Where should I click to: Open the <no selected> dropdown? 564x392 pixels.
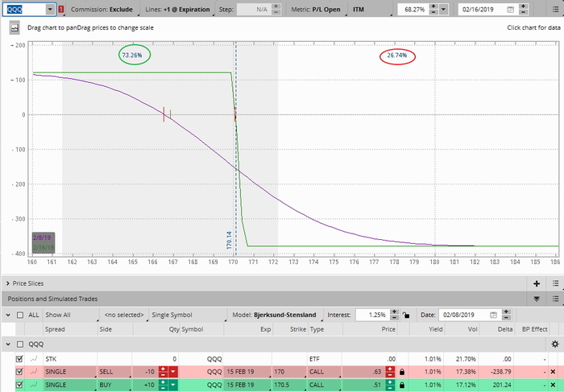click(124, 315)
